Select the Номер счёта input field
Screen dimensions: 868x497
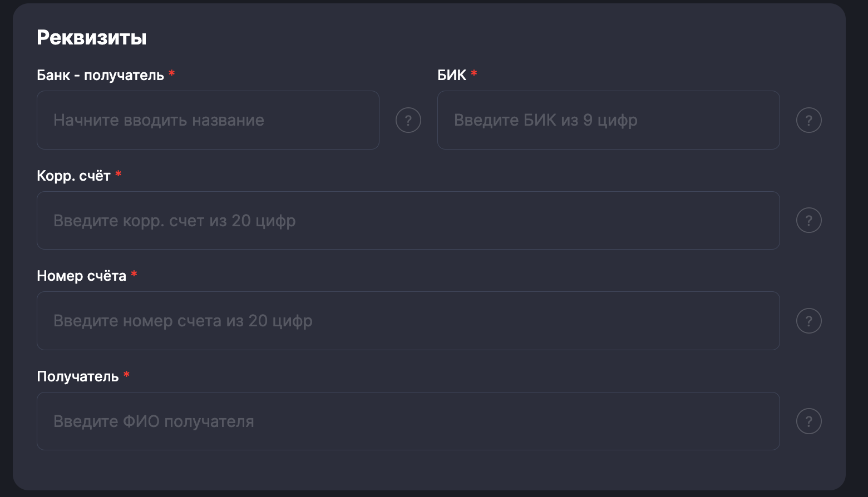coord(408,321)
